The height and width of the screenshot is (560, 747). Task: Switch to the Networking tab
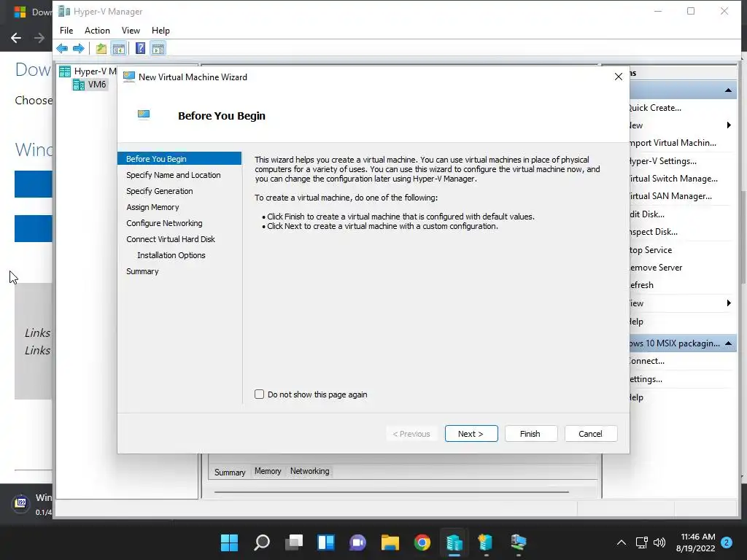[309, 471]
